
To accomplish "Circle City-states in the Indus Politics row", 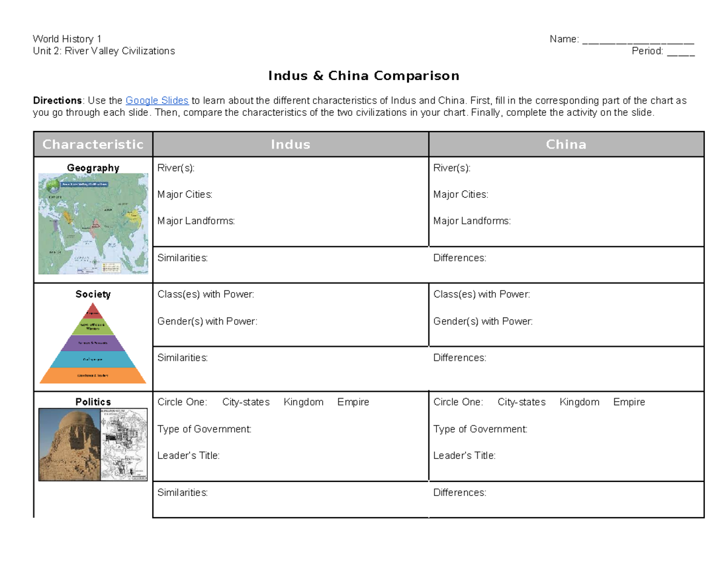I will 246,402.
